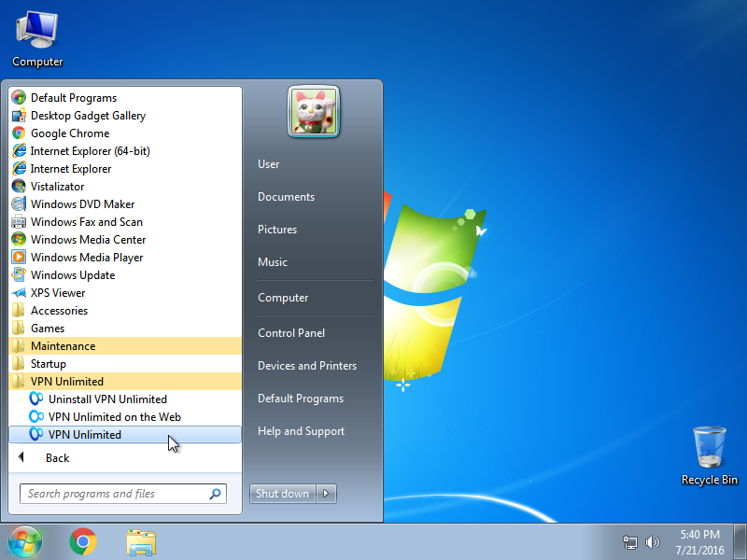Open Windows Update
The image size is (747, 560).
tap(125, 275)
